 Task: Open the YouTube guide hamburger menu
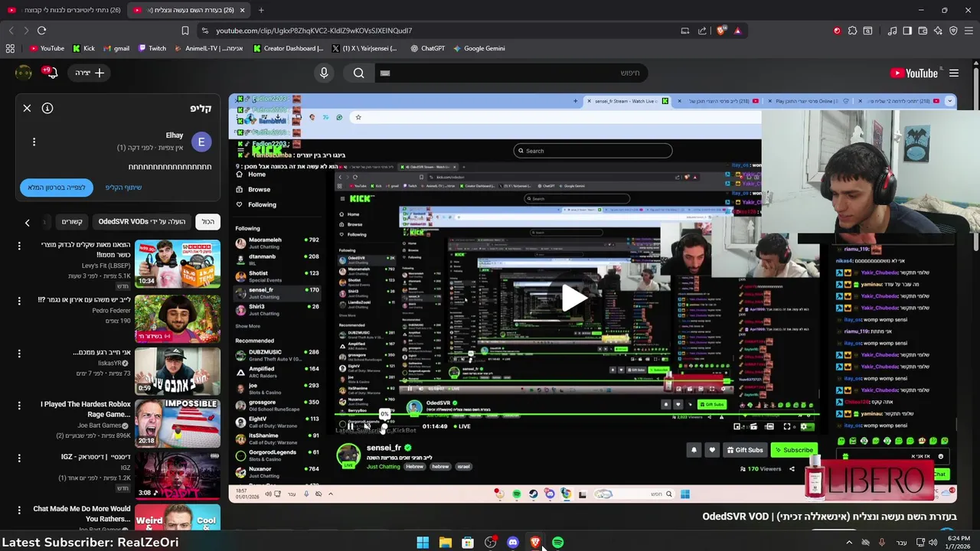[954, 73]
